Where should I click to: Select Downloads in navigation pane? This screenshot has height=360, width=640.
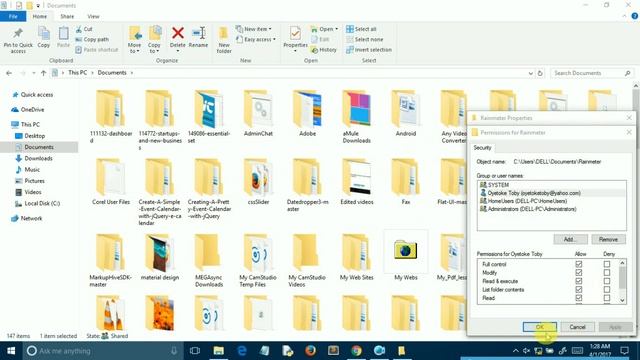[38, 158]
